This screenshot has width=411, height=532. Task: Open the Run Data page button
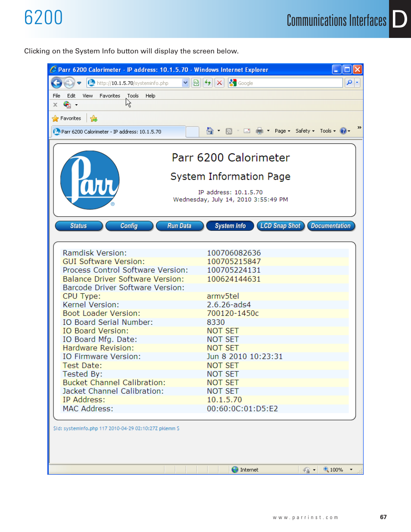pos(180,226)
